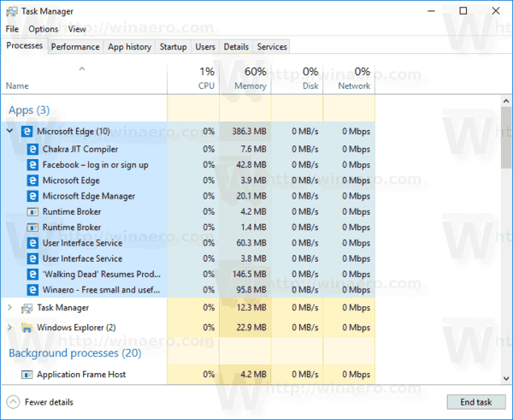
Task: Switch to the Services tab
Action: [x=272, y=47]
